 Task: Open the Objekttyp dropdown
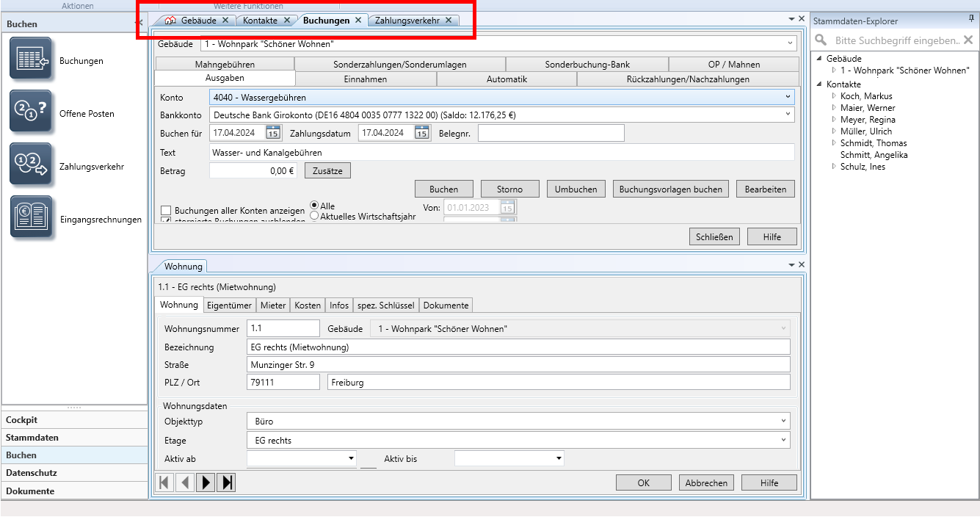pos(783,422)
